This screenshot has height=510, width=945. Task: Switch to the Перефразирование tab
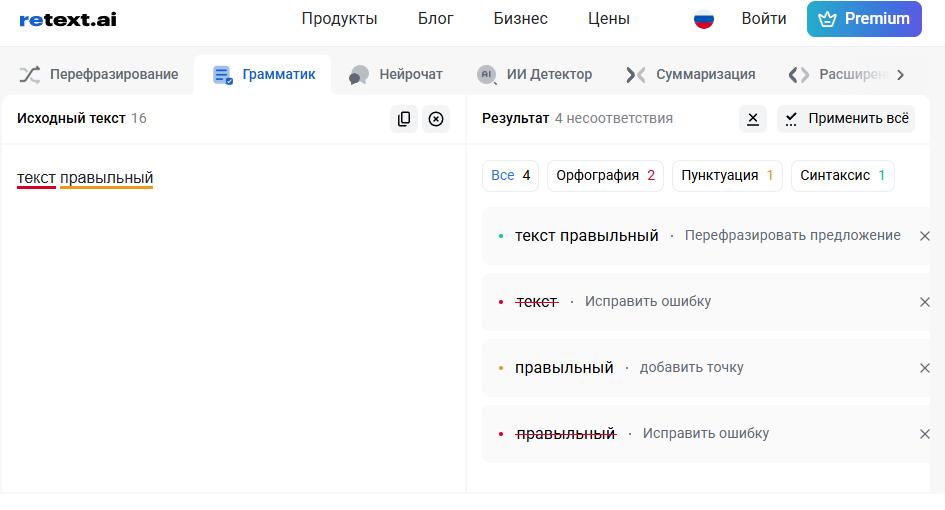99,75
